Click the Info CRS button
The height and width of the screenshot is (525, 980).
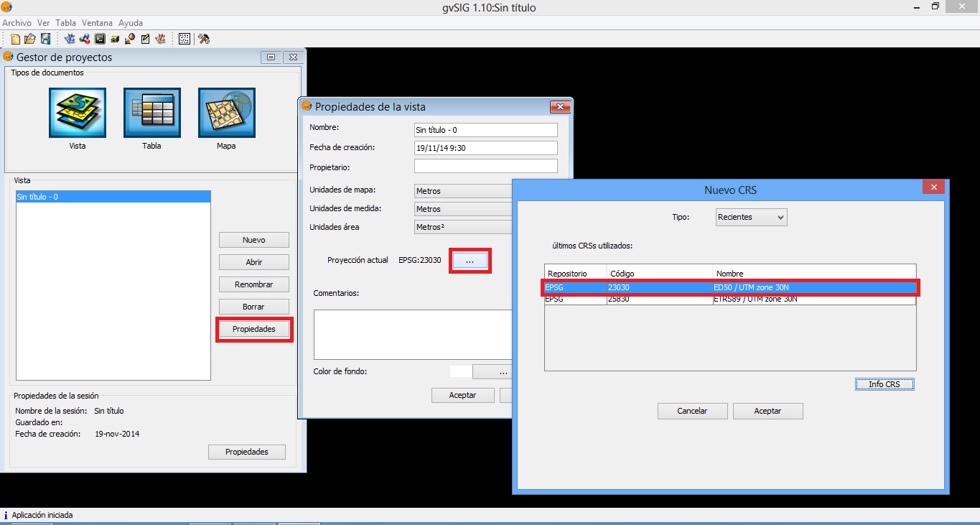(x=885, y=384)
